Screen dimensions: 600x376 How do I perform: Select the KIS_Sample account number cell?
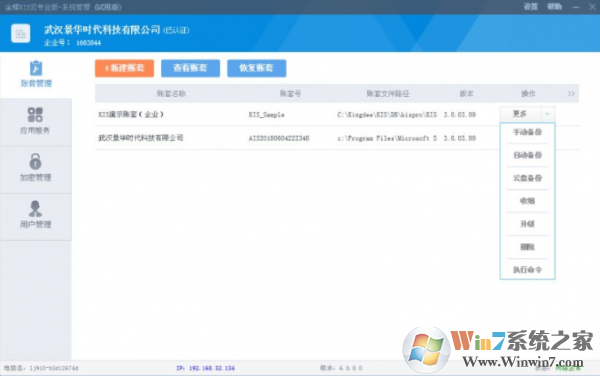[x=266, y=115]
